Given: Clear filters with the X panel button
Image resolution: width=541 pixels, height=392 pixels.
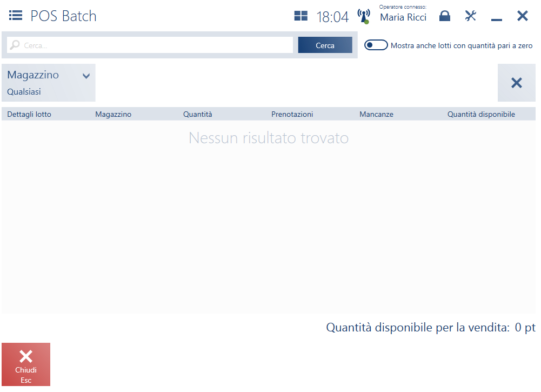Looking at the screenshot, I should coord(516,83).
